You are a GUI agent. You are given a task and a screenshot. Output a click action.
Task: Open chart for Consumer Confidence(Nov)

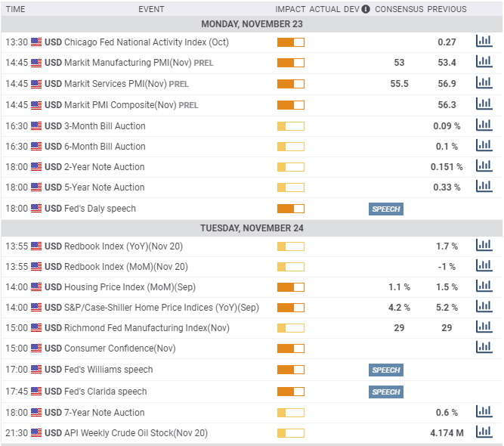[483, 348]
